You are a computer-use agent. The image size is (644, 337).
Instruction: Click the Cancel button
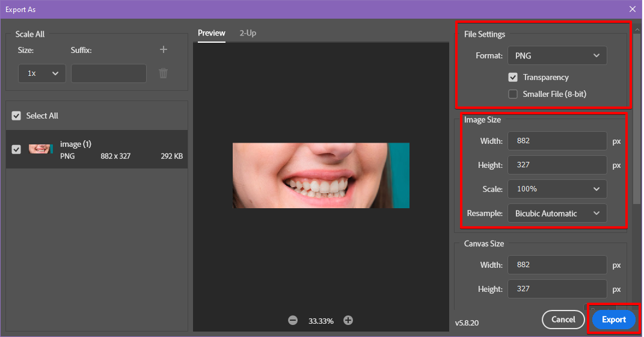pyautogui.click(x=563, y=320)
